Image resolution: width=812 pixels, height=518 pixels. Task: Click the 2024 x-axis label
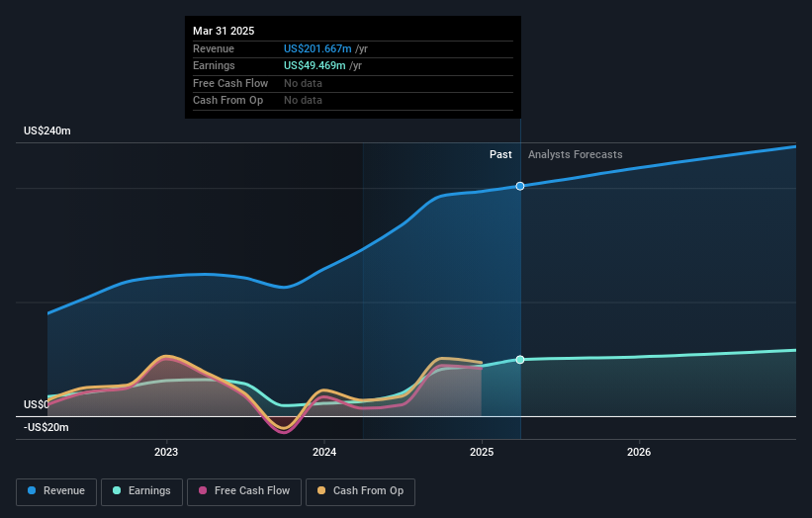[x=324, y=453]
